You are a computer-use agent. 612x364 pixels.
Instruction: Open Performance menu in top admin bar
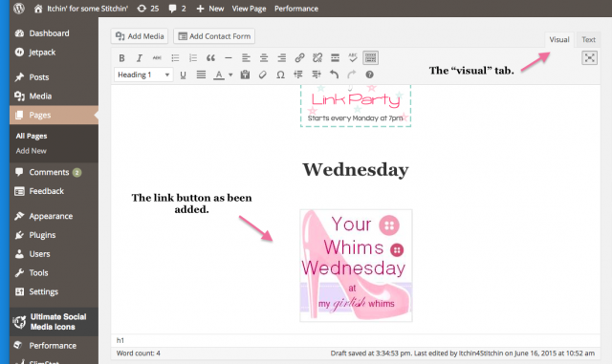[296, 9]
